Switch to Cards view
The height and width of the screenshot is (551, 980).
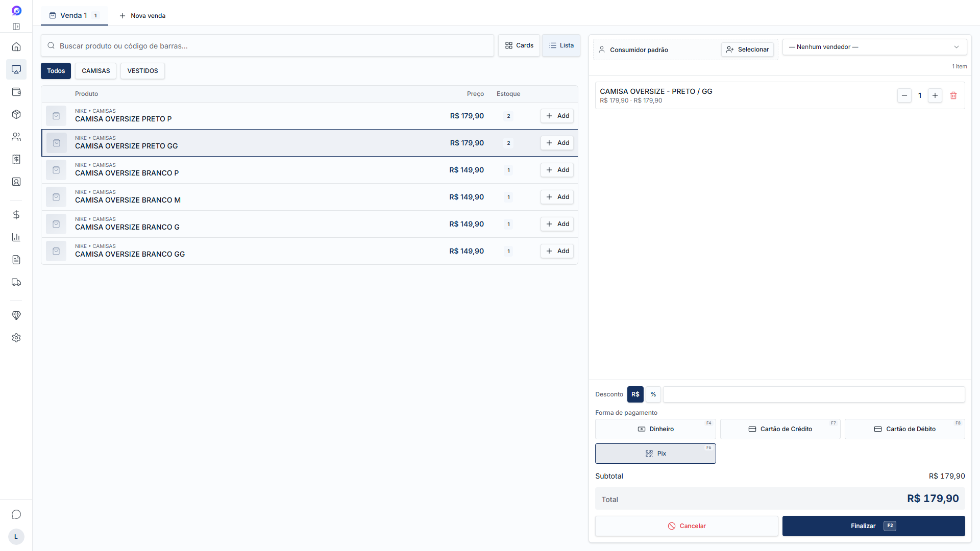519,45
